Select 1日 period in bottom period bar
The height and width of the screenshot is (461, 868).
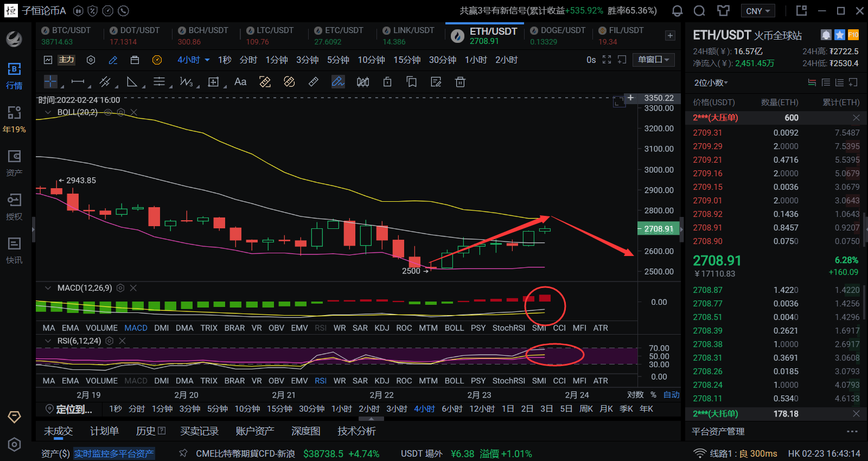point(508,409)
